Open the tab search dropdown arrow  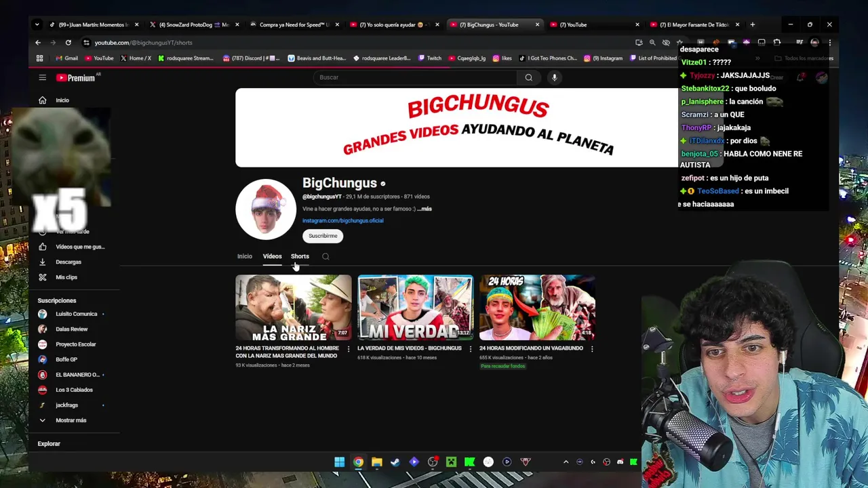(x=38, y=25)
